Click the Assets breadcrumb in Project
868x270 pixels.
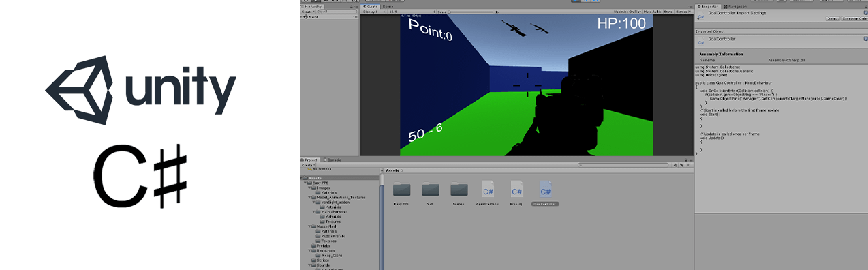393,170
